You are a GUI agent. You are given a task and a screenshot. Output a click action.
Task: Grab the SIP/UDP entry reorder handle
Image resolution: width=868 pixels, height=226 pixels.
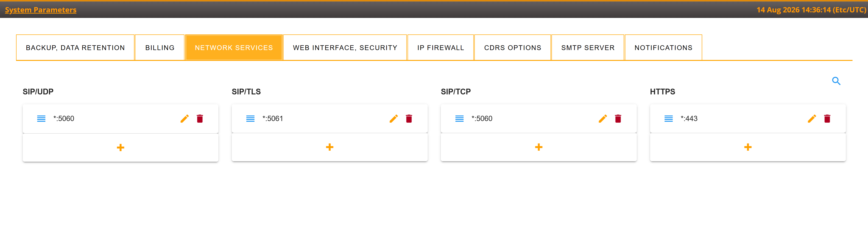(x=41, y=119)
